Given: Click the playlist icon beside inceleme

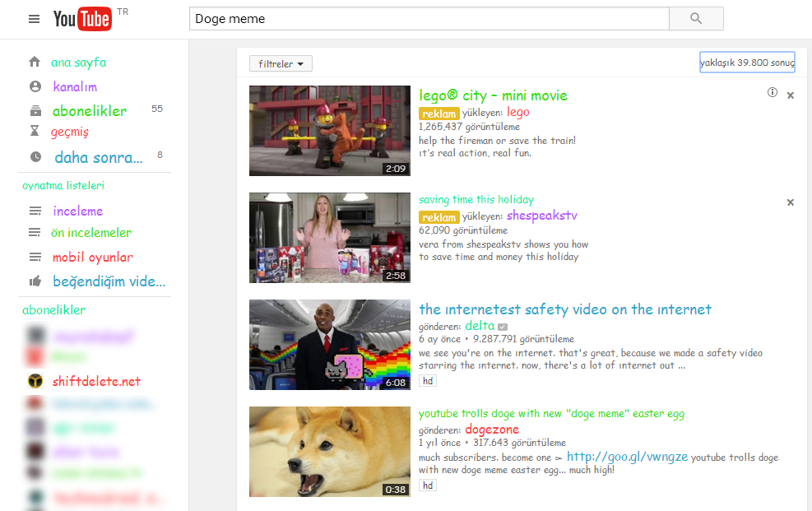Looking at the screenshot, I should coord(35,211).
